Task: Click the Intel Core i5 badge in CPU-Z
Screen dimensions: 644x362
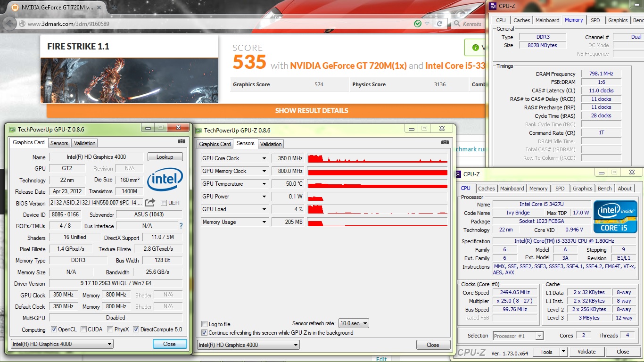Action: click(615, 217)
